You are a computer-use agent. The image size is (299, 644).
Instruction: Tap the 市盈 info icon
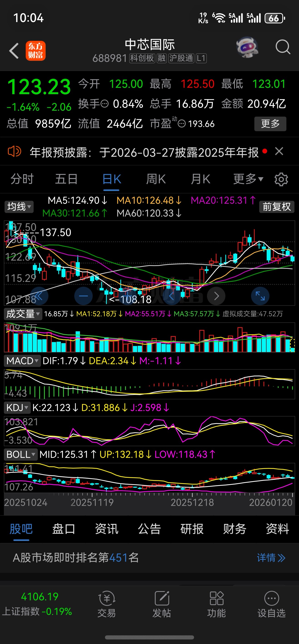click(x=182, y=123)
